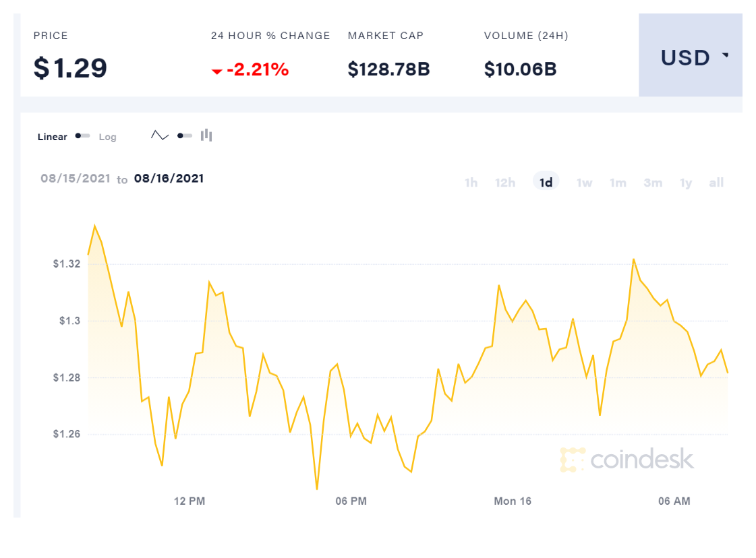
Task: Click the Log scale label
Action: click(108, 137)
